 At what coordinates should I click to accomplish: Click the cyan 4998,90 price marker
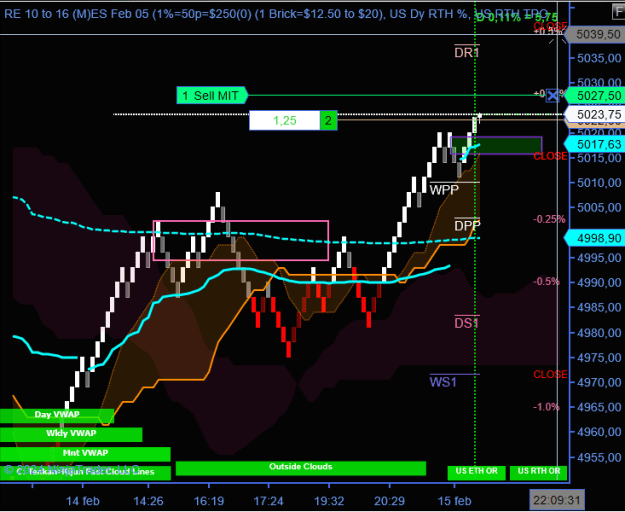tap(594, 238)
